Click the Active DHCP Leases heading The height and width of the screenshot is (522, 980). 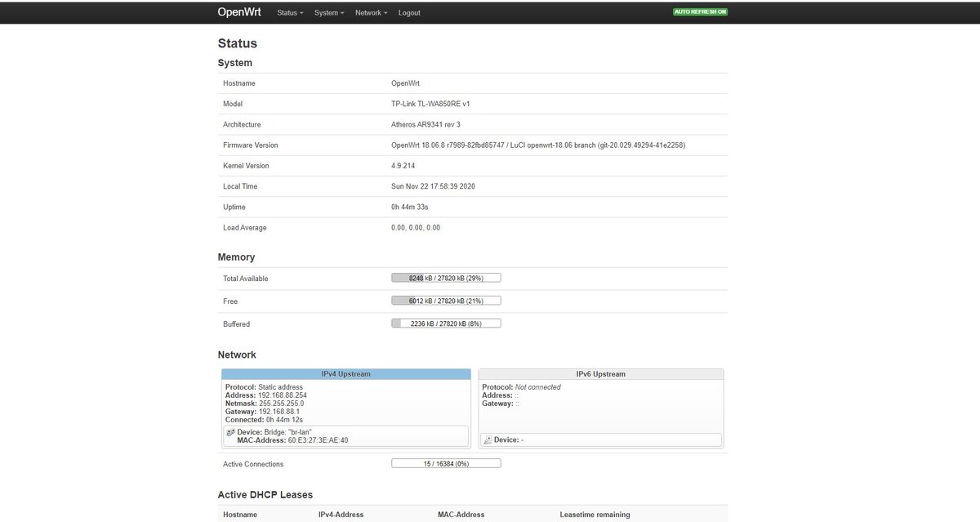(265, 495)
